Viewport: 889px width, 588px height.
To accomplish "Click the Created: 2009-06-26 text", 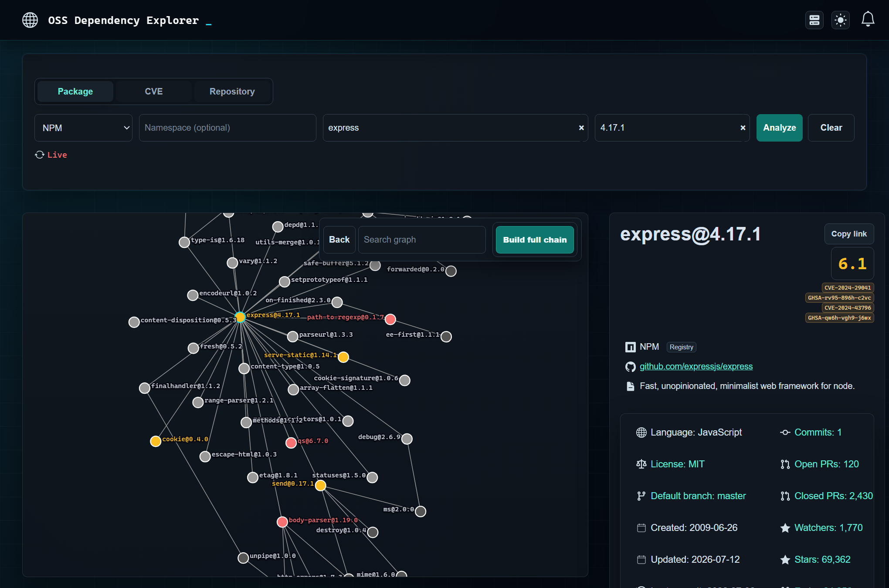I will (x=694, y=527).
